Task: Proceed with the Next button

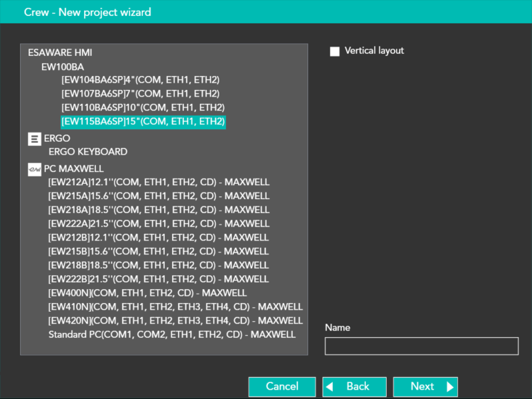Action: tap(425, 386)
